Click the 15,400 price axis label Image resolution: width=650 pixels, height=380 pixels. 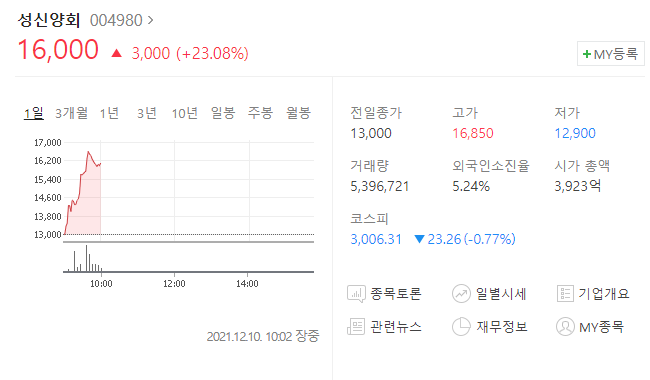tap(48, 179)
